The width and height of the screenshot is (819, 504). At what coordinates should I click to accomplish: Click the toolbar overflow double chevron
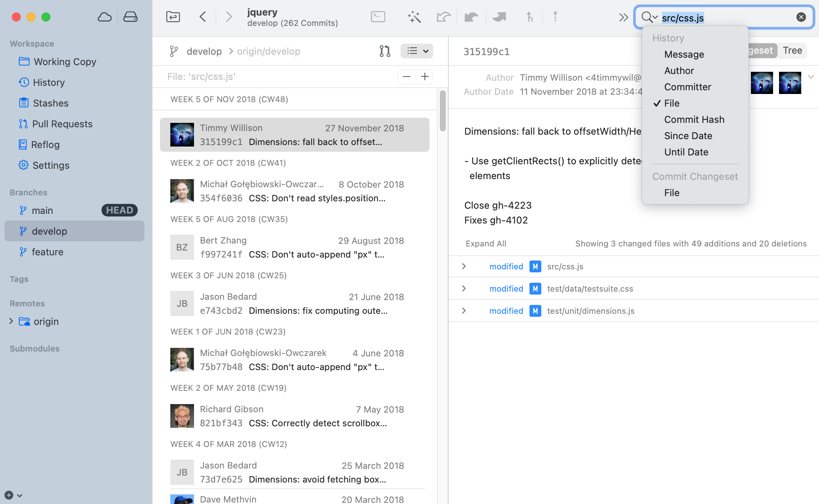click(624, 17)
